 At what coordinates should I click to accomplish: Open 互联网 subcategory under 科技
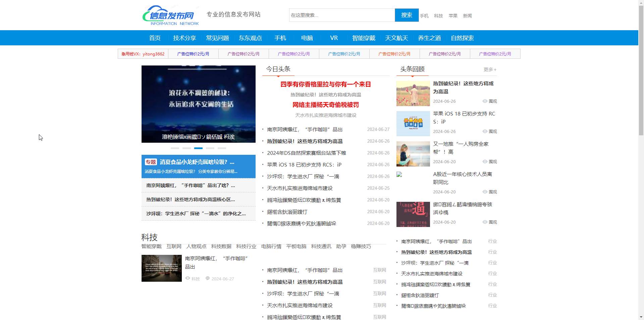174,246
